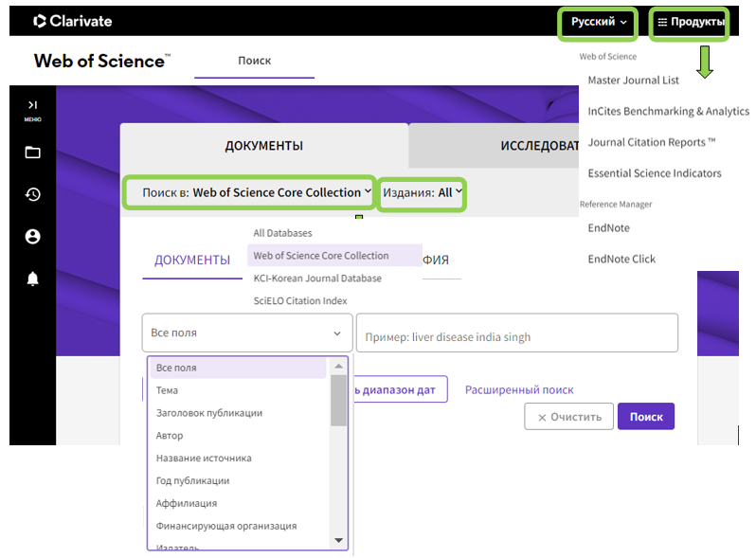The height and width of the screenshot is (558, 756).
Task: Click the purple Поиск button
Action: pos(646,417)
